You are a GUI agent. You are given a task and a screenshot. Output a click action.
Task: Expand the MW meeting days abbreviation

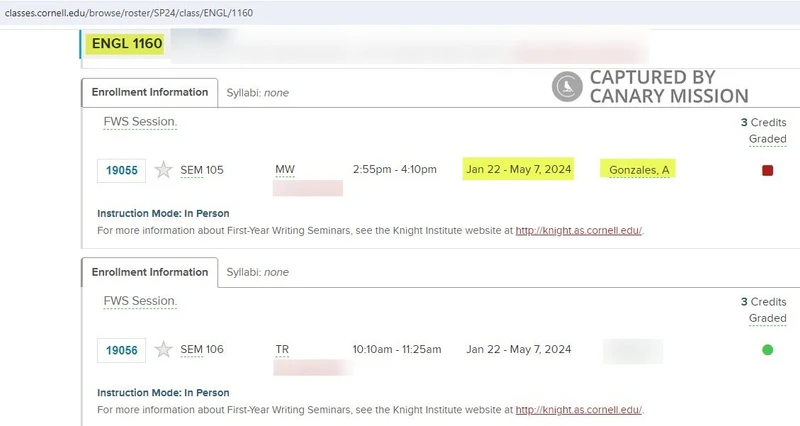pyautogui.click(x=285, y=170)
